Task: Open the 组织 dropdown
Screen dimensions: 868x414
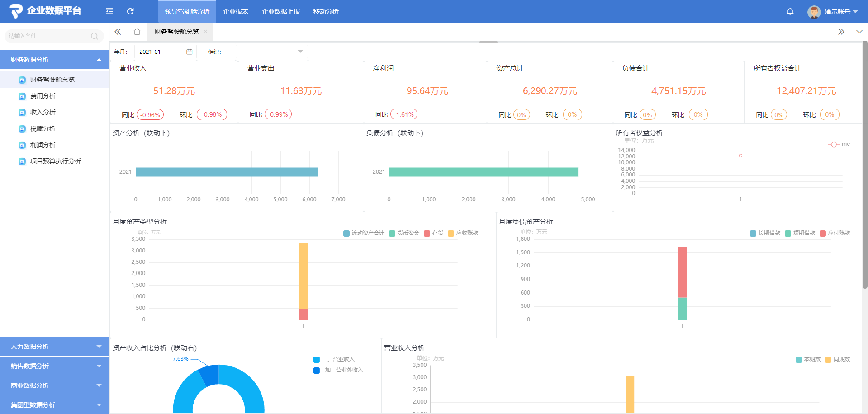Action: (272, 52)
